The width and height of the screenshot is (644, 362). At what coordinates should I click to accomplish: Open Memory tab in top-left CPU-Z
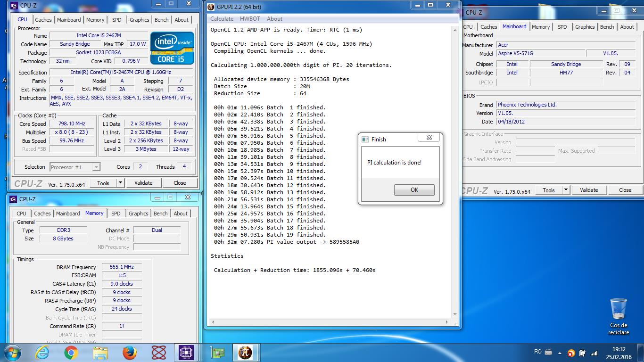tap(95, 20)
